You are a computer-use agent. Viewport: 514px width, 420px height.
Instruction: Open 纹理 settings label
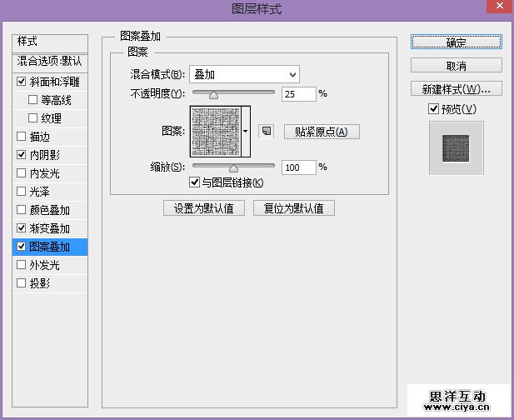[51, 118]
